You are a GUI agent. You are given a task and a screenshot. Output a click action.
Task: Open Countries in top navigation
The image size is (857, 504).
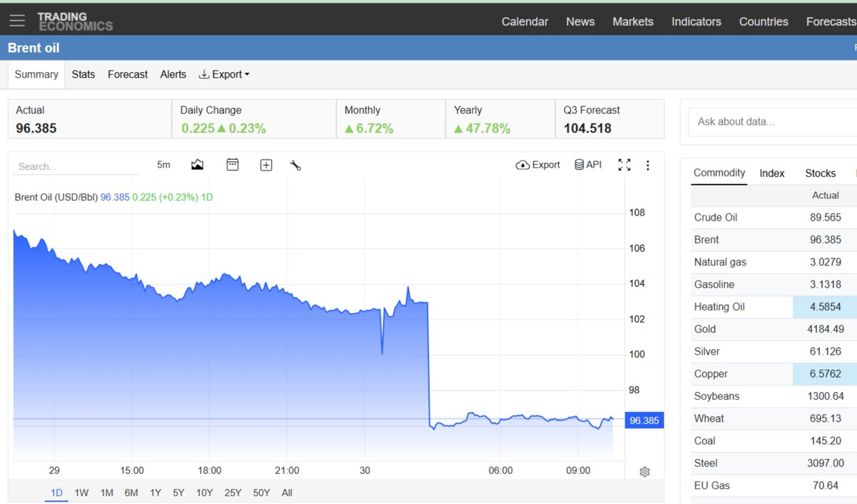(763, 21)
